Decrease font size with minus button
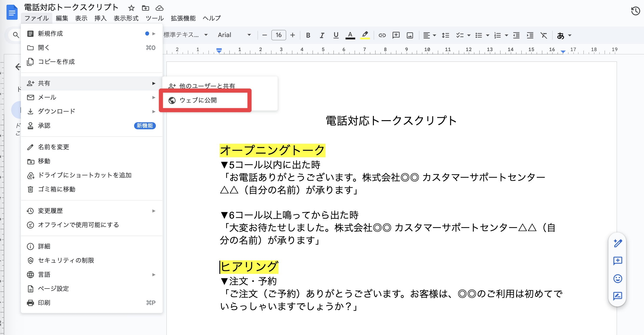Image resolution: width=644 pixels, height=335 pixels. (264, 35)
